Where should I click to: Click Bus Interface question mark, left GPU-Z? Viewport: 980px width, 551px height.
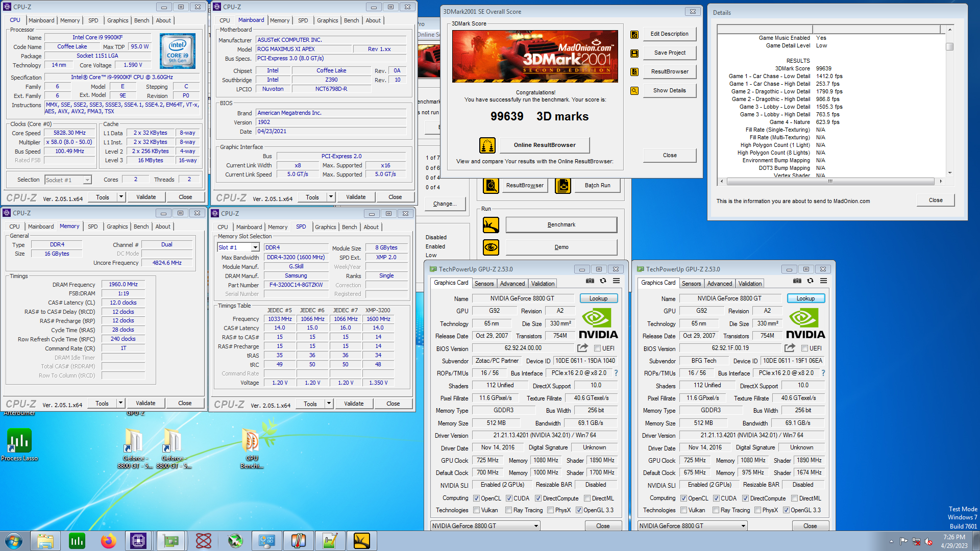coord(616,373)
